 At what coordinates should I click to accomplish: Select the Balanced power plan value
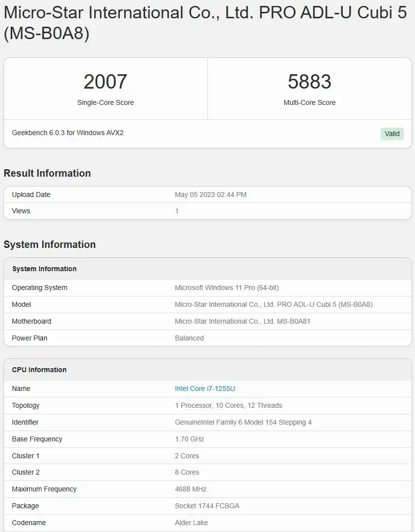[189, 338]
